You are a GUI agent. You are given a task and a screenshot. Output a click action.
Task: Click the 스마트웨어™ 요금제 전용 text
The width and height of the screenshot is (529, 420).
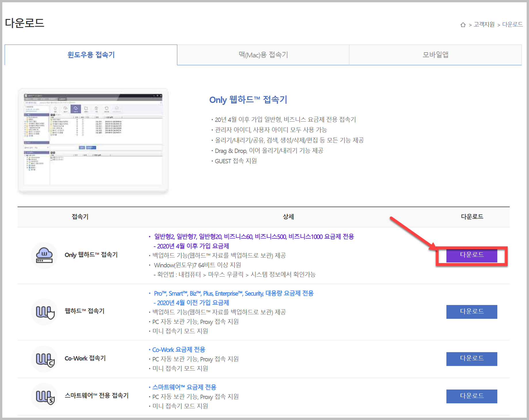point(184,388)
